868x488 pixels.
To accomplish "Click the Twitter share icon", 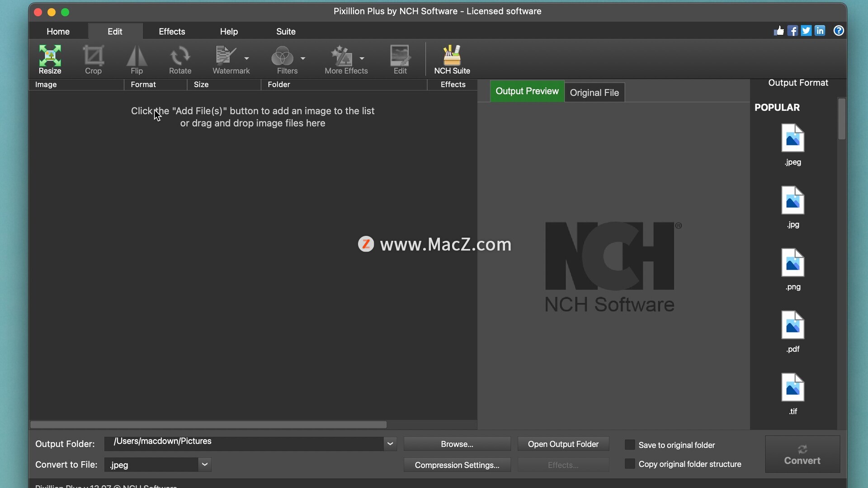I will [x=806, y=31].
